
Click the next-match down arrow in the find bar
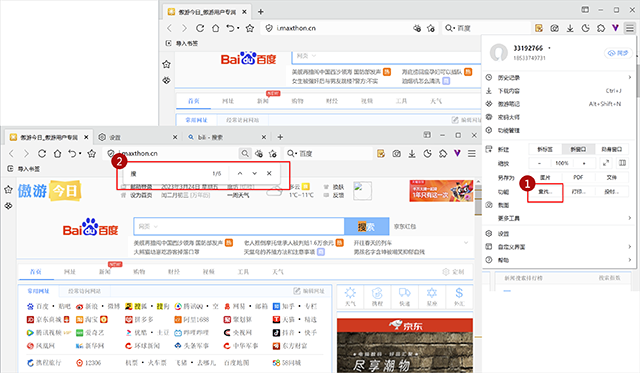255,173
